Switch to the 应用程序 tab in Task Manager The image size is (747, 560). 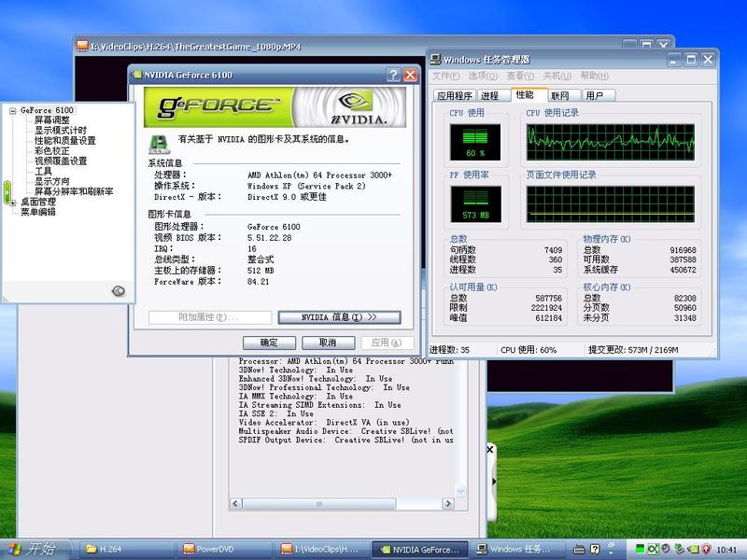(455, 96)
